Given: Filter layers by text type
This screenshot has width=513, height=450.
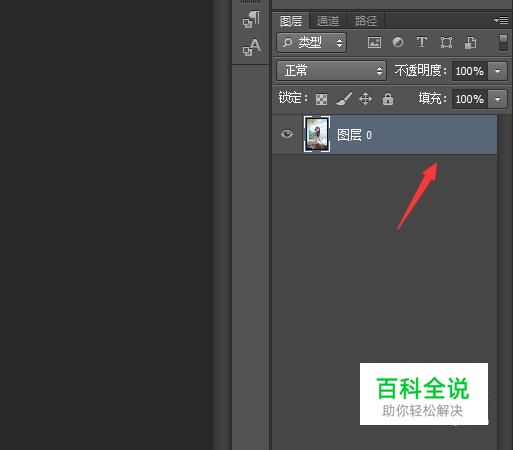Looking at the screenshot, I should [422, 42].
